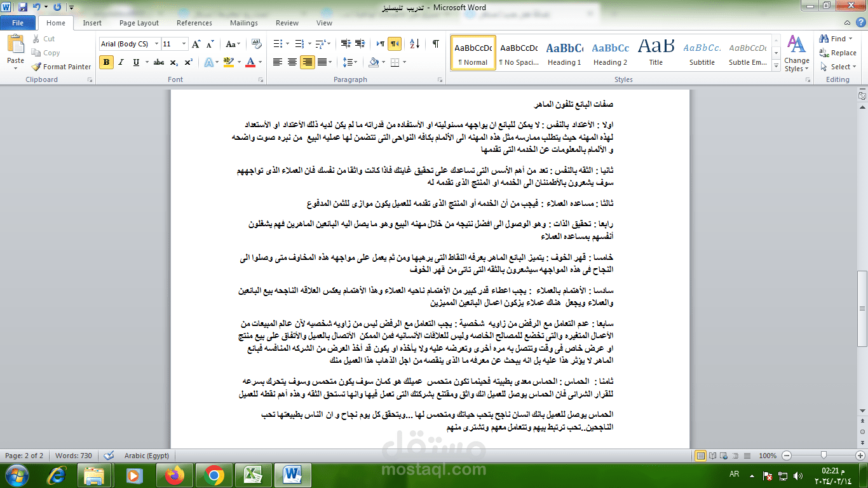Viewport: 868px width, 488px height.
Task: Click the vertical scrollbar thumb
Action: 862,308
